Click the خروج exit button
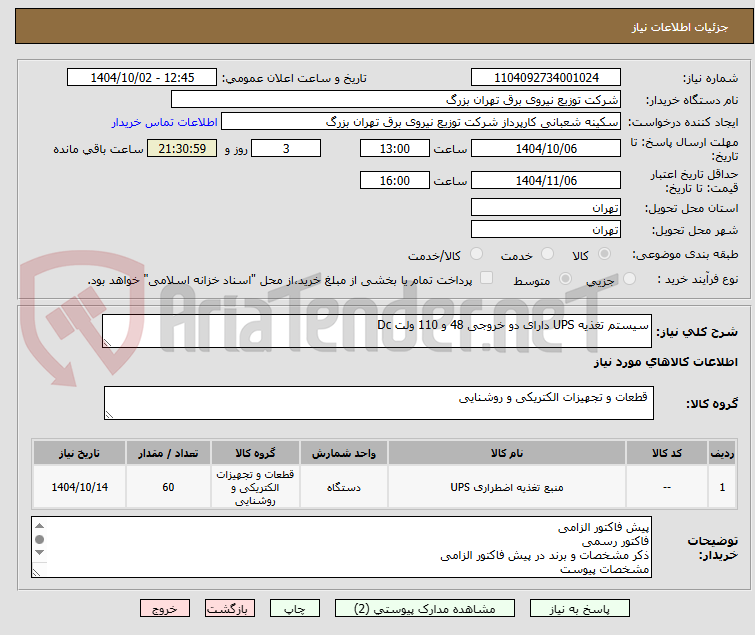755x635 pixels. point(165,609)
